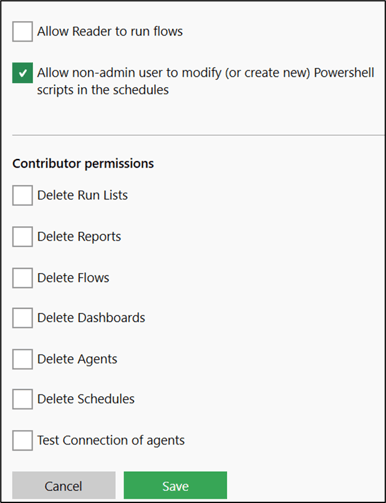
Task: Uncheck the green Powershell scripts permission checkbox
Action: pyautogui.click(x=22, y=73)
